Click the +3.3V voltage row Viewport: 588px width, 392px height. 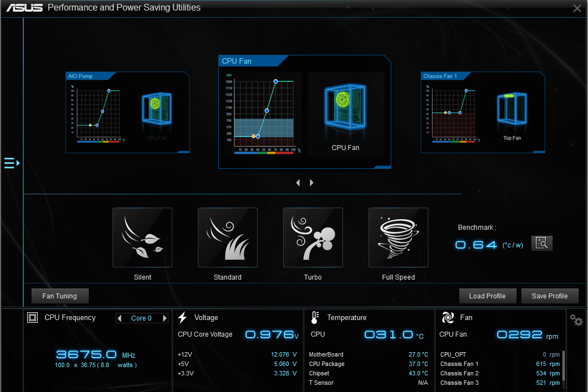point(237,373)
